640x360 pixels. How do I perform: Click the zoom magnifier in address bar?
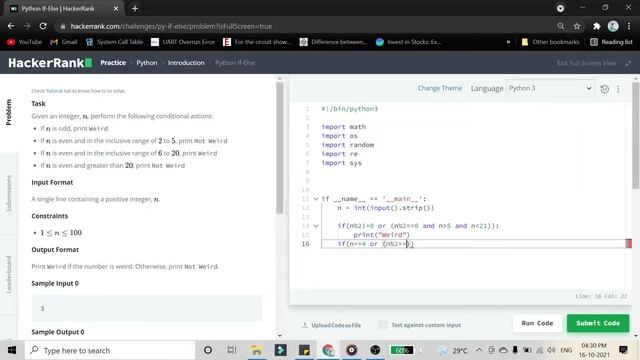point(561,26)
